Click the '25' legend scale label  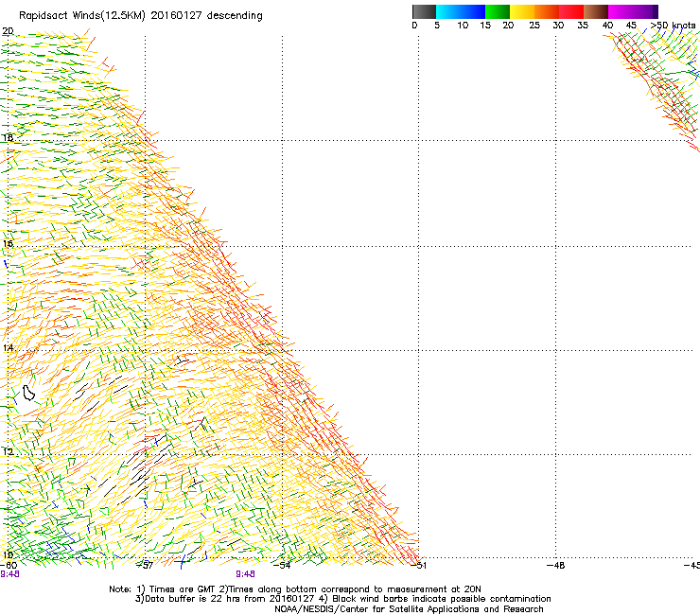pos(534,25)
